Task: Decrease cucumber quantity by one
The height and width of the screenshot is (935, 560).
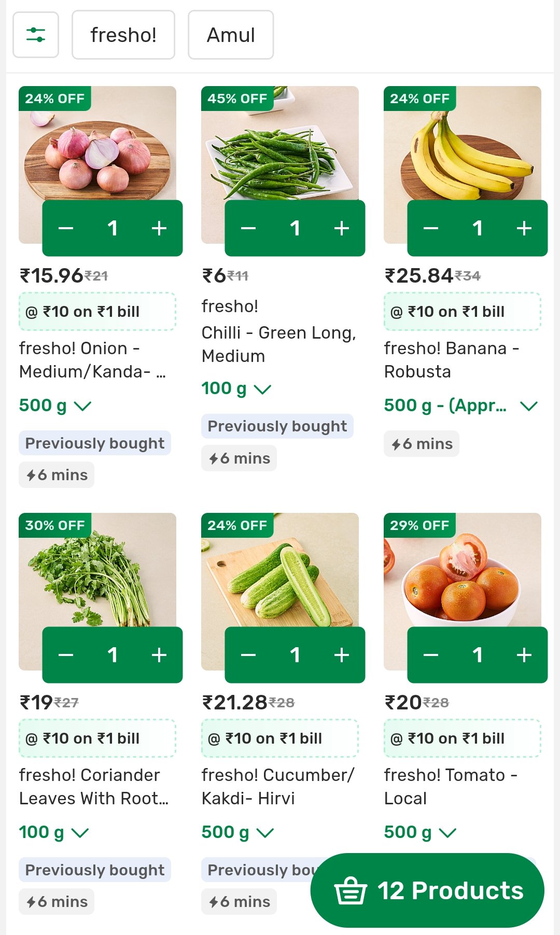Action: (x=248, y=655)
